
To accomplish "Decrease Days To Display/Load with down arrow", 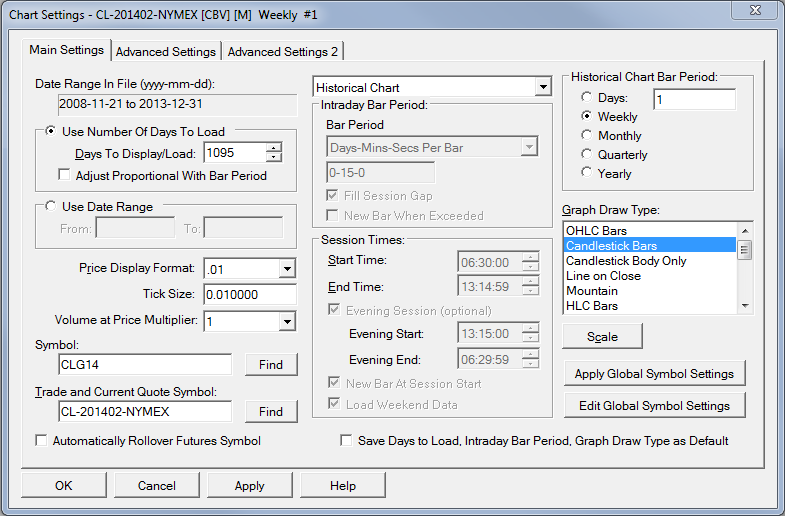I will point(274,157).
